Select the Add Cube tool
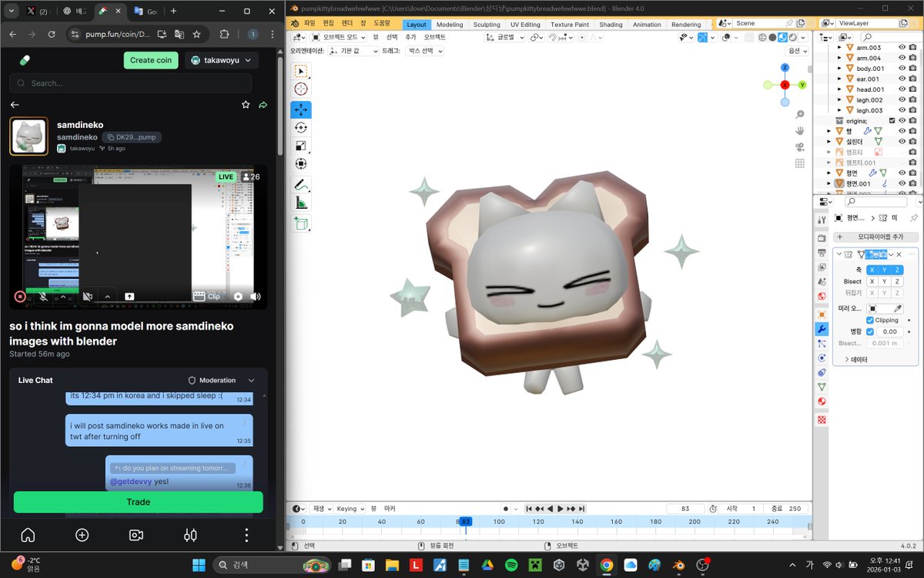Image resolution: width=924 pixels, height=578 pixels. 301,223
